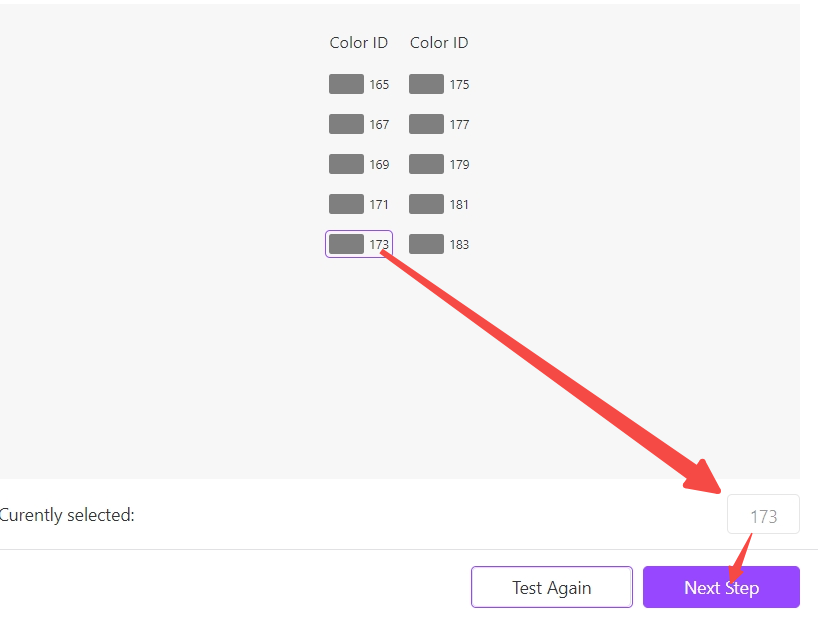Select the ID number text 177
The width and height of the screenshot is (818, 621).
pyautogui.click(x=459, y=125)
